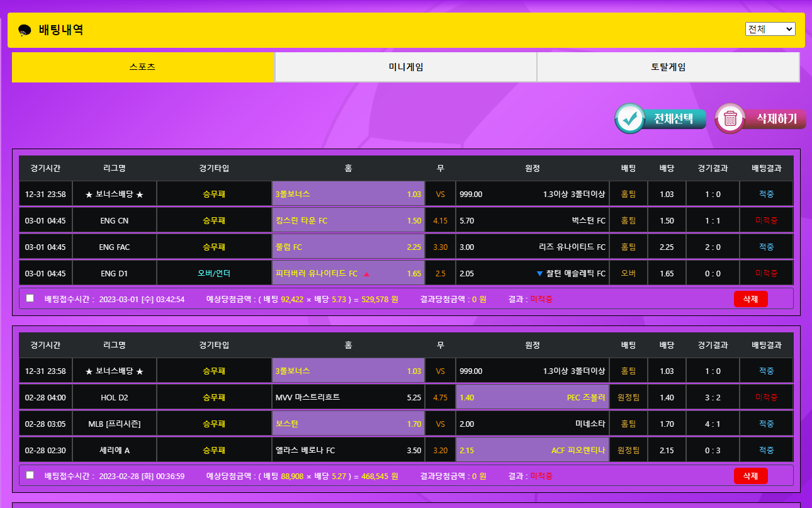Image resolution: width=812 pixels, height=508 pixels.
Task: Click the 경기시간 column header in the first table
Action: [45, 169]
